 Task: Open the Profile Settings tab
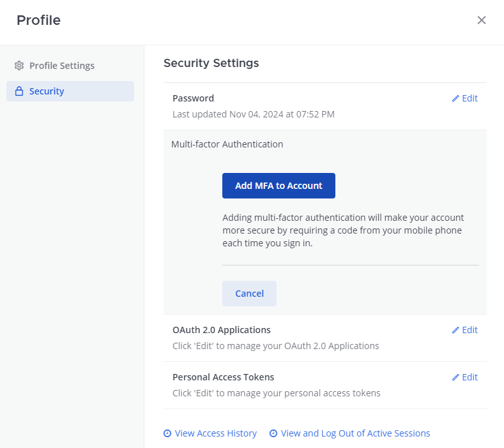click(x=62, y=66)
